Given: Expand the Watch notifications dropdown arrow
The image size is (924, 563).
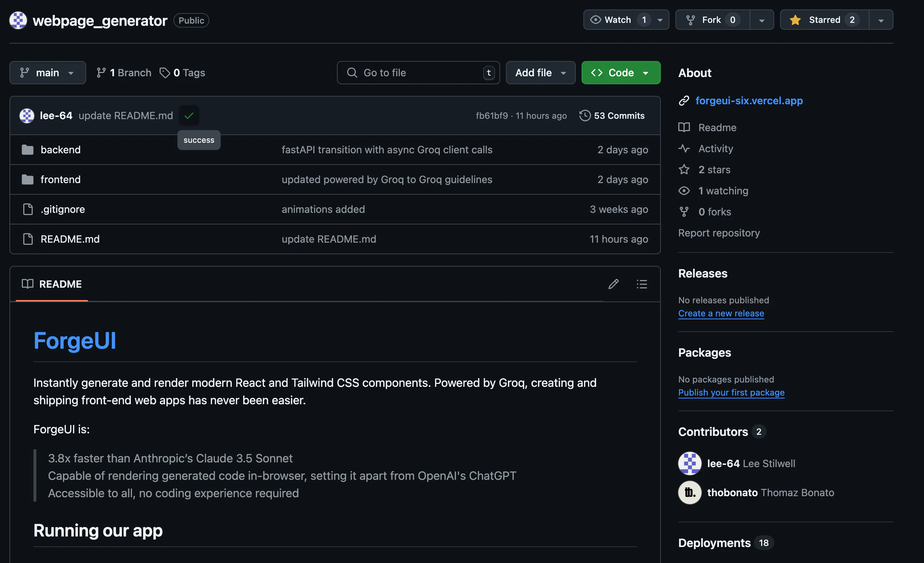Looking at the screenshot, I should [660, 20].
